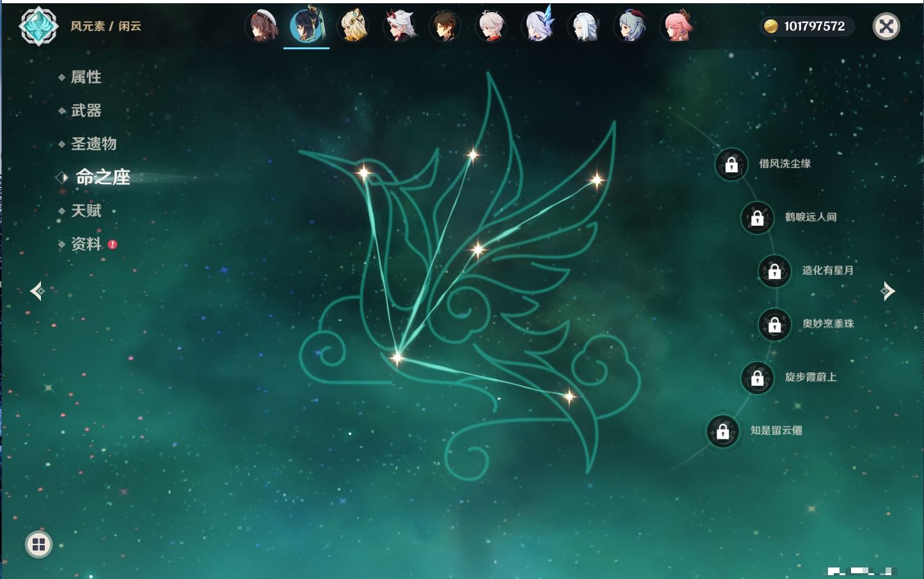This screenshot has height=579, width=924.
Task: Click the locked 造化有星月 constellation icon
Action: pyautogui.click(x=775, y=271)
